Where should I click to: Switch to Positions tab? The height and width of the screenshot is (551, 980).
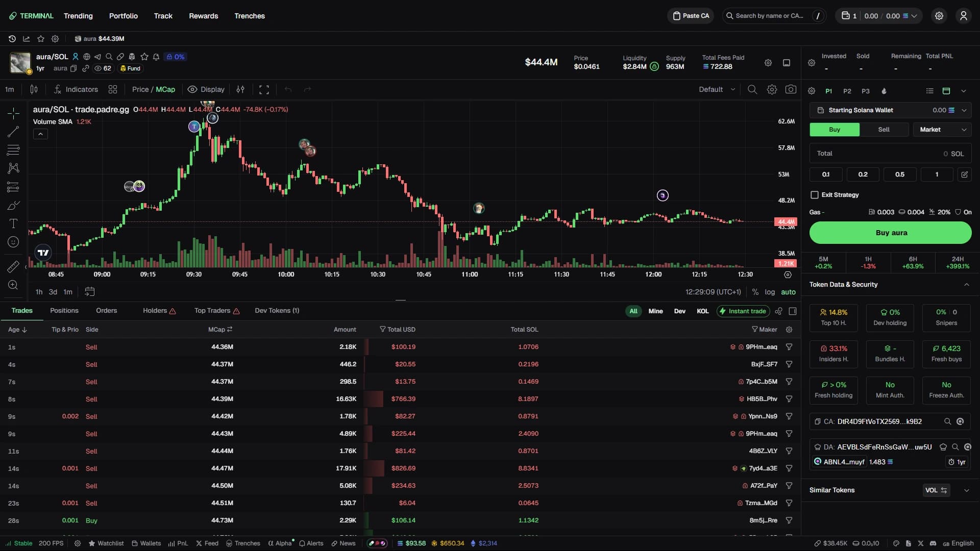(64, 310)
